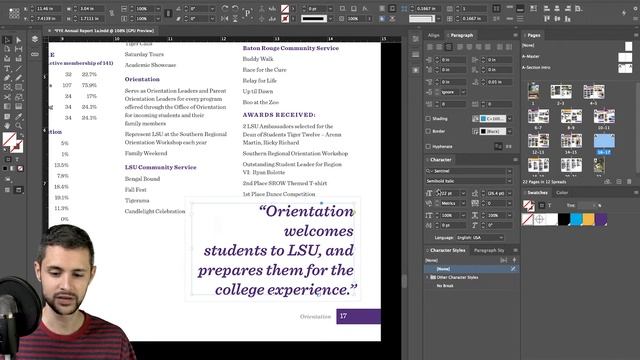The width and height of the screenshot is (640, 360).
Task: Select the Character Styles tab
Action: 447,250
